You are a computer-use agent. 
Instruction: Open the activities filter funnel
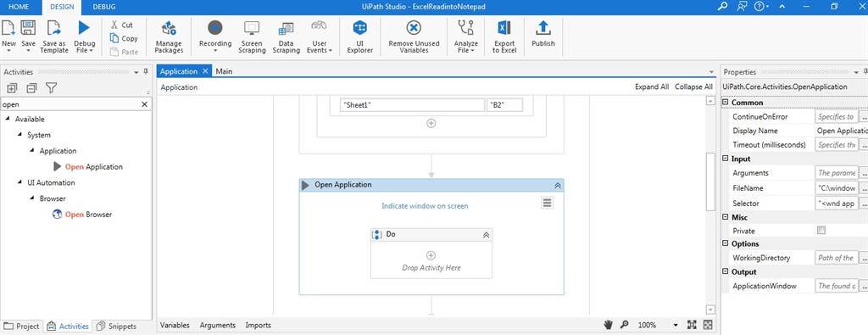[x=52, y=88]
